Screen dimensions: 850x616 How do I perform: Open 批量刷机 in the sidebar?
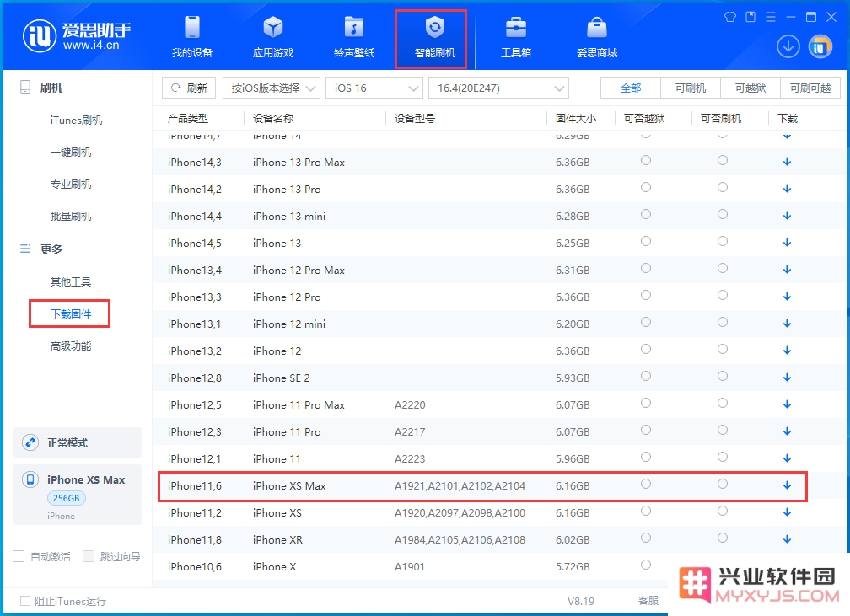(71, 217)
